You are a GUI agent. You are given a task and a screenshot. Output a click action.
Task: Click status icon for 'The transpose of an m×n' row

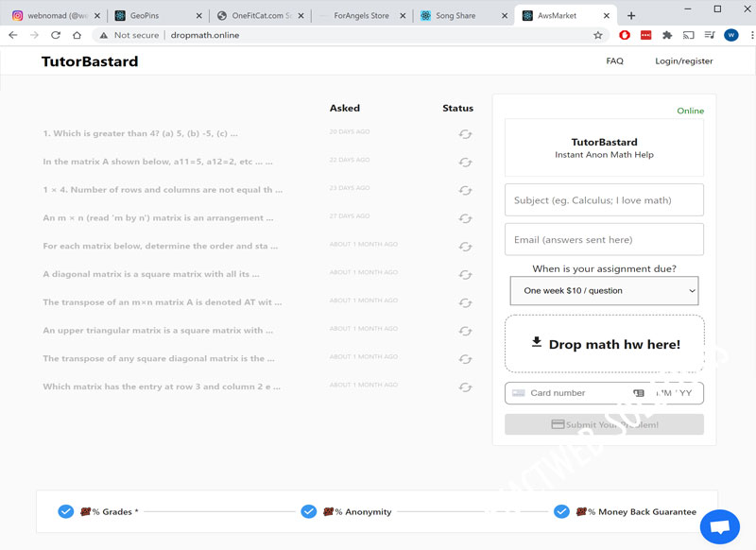pyautogui.click(x=465, y=302)
